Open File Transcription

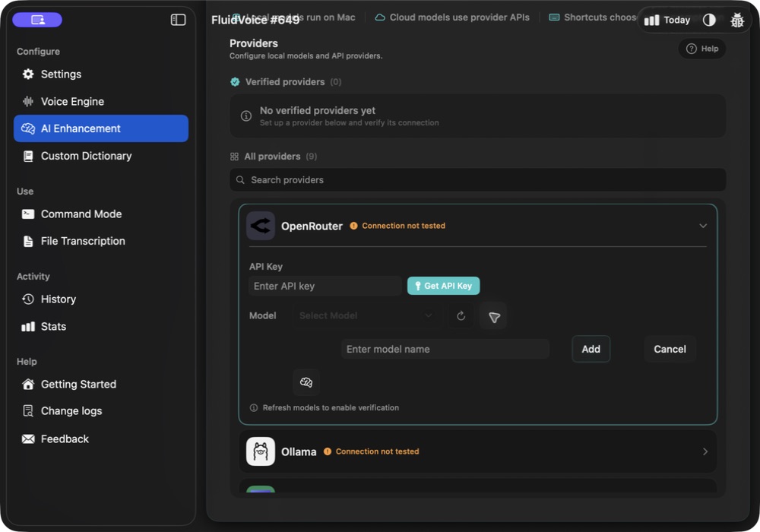101,241
